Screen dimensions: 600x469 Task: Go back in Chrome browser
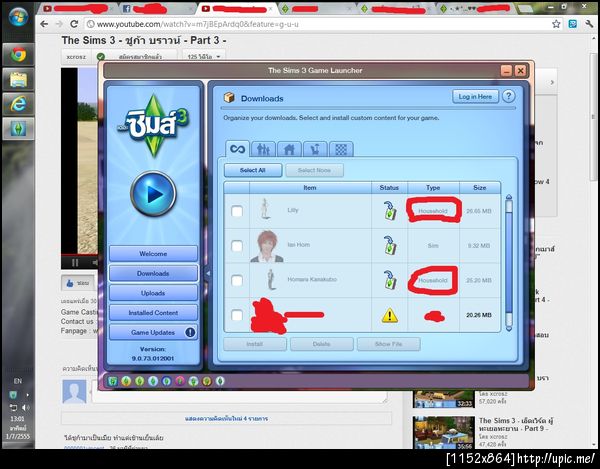point(44,24)
